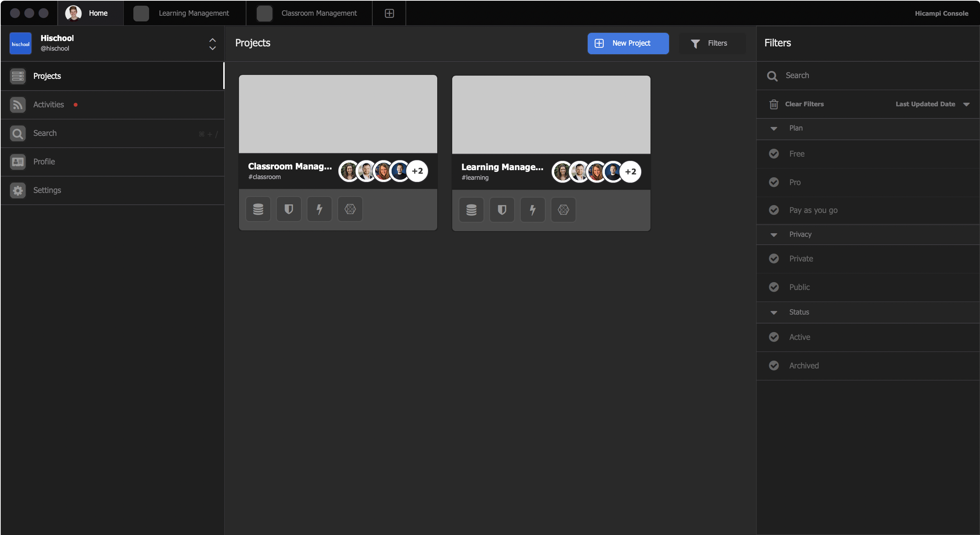Collapse the Plan filter section

click(774, 129)
